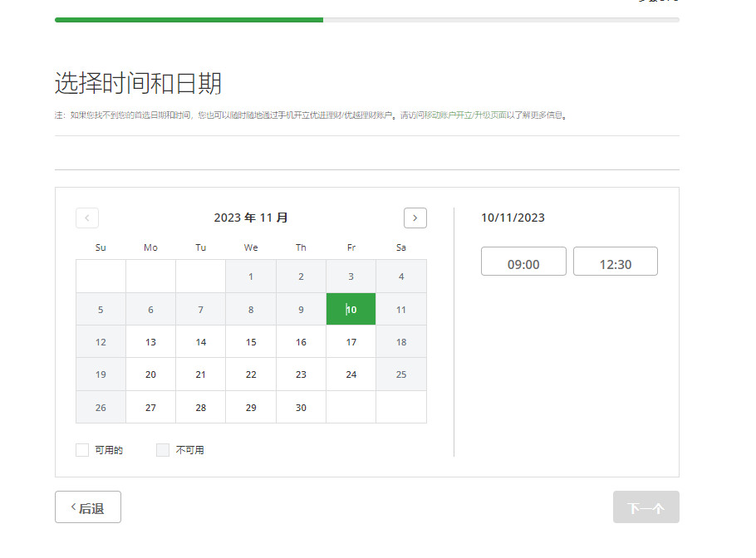Click the 后退 back button

tap(88, 507)
